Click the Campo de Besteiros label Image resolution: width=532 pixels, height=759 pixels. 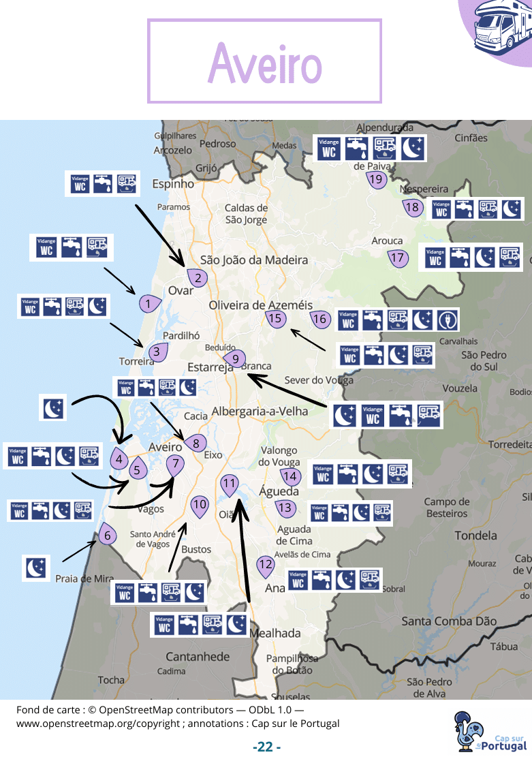[447, 508]
